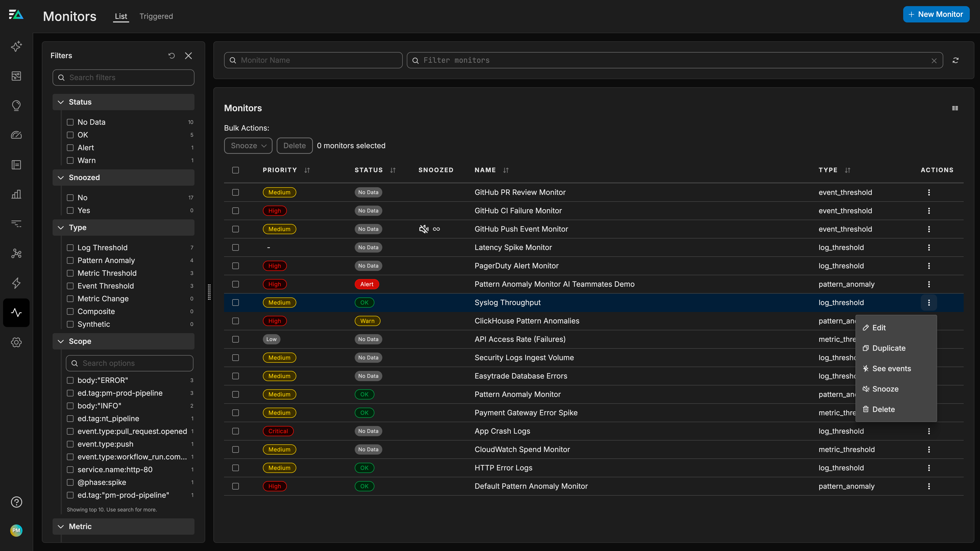Select the App Crash Logs row checkbox

(x=235, y=431)
